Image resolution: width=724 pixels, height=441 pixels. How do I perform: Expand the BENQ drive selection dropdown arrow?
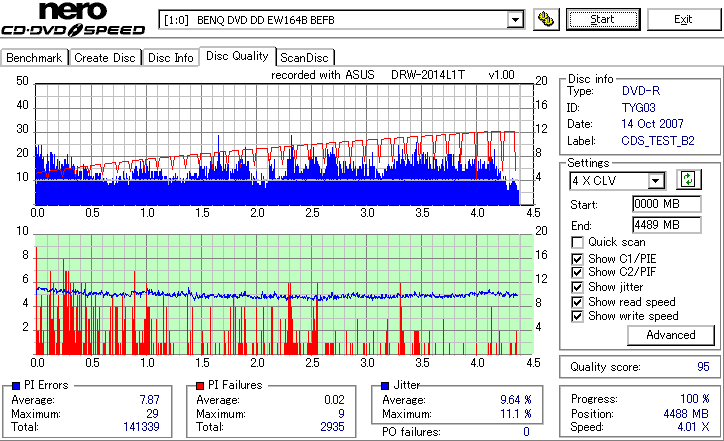515,20
